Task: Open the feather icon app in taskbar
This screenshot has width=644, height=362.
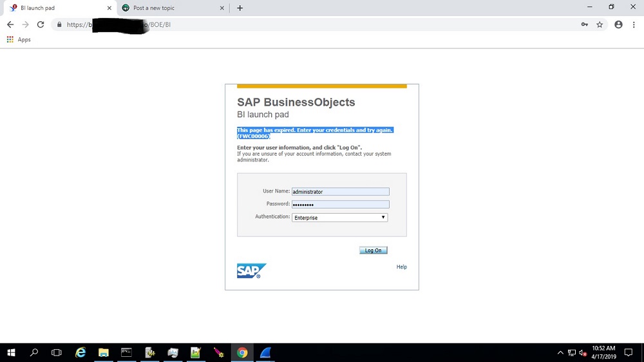Action: pyautogui.click(x=219, y=352)
